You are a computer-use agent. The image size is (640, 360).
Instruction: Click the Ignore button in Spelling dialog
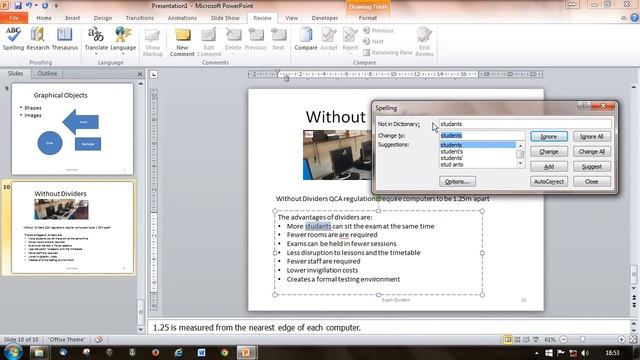(x=549, y=137)
